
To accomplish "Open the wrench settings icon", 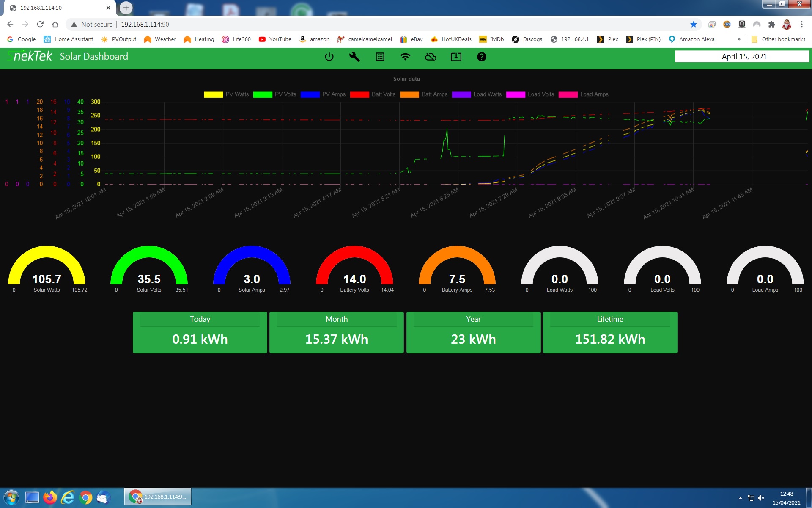I will [354, 57].
